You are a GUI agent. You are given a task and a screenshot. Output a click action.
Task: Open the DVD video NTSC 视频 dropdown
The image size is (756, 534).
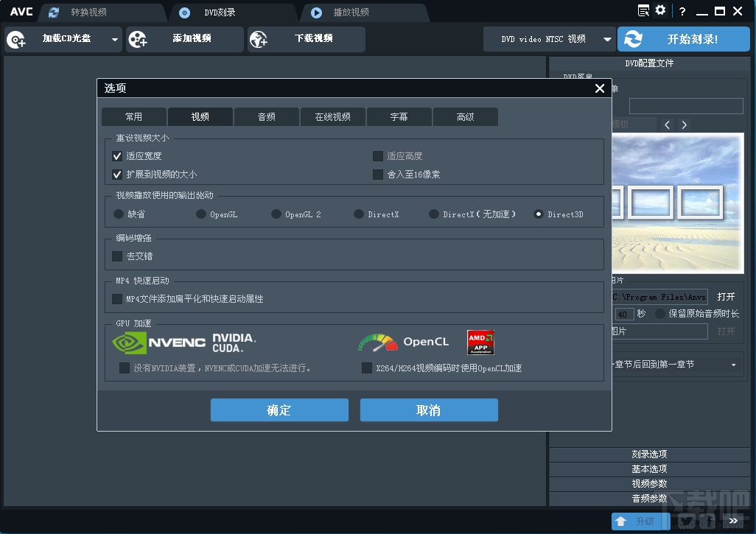548,39
